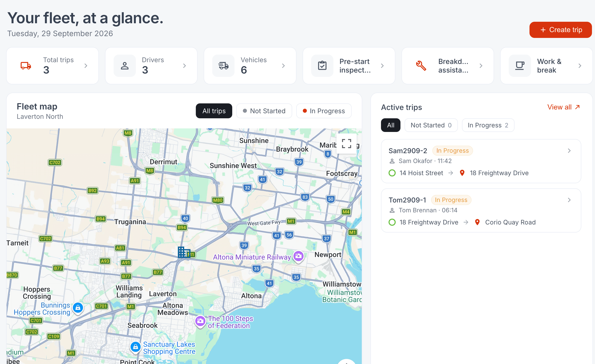The width and height of the screenshot is (595, 364).
Task: Click the Sanctuary Lakes Shopping Centre pin
Action: tap(135, 347)
